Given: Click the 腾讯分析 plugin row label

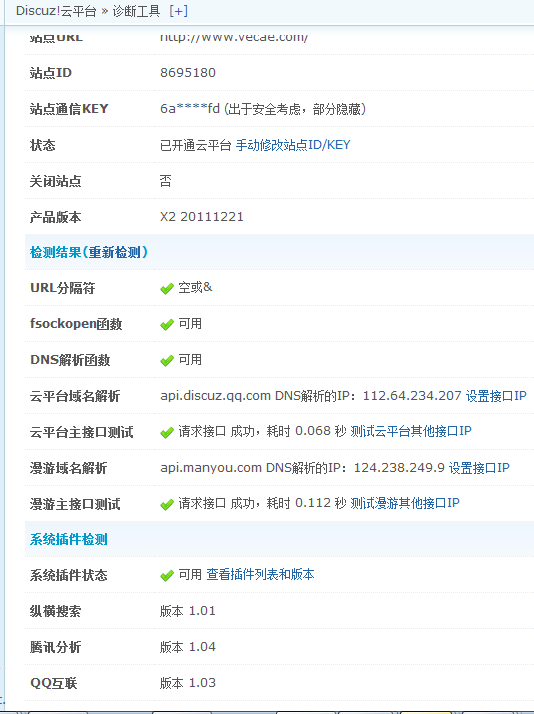Looking at the screenshot, I should pos(56,648).
